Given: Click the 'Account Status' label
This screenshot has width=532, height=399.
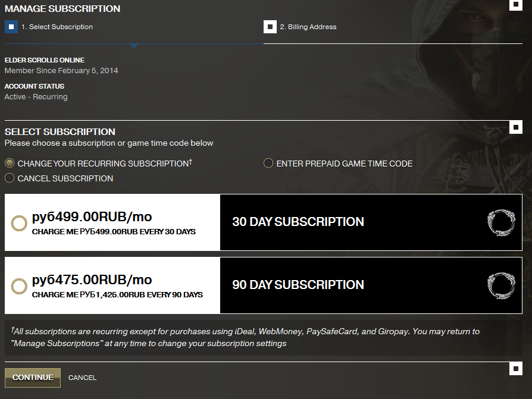Looking at the screenshot, I should tap(35, 86).
